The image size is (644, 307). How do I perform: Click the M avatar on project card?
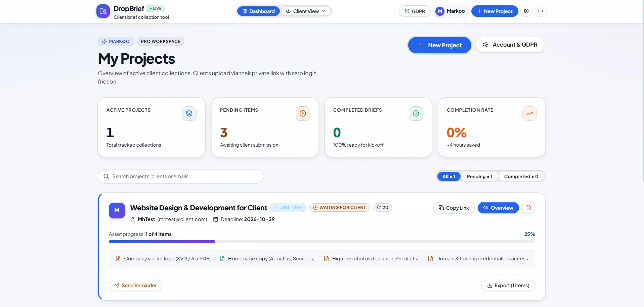[x=117, y=210]
